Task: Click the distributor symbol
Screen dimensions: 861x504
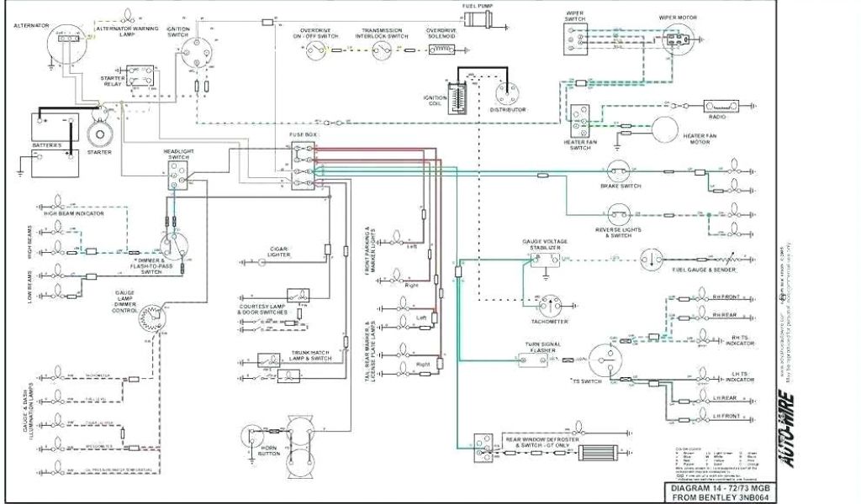Action: pyautogui.click(x=508, y=92)
